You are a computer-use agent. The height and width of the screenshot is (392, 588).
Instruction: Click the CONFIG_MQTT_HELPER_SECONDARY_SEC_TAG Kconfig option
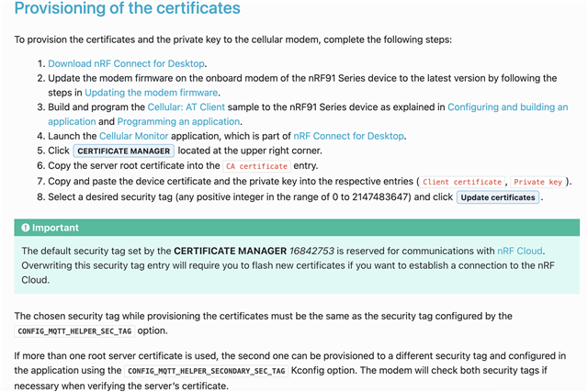click(206, 371)
